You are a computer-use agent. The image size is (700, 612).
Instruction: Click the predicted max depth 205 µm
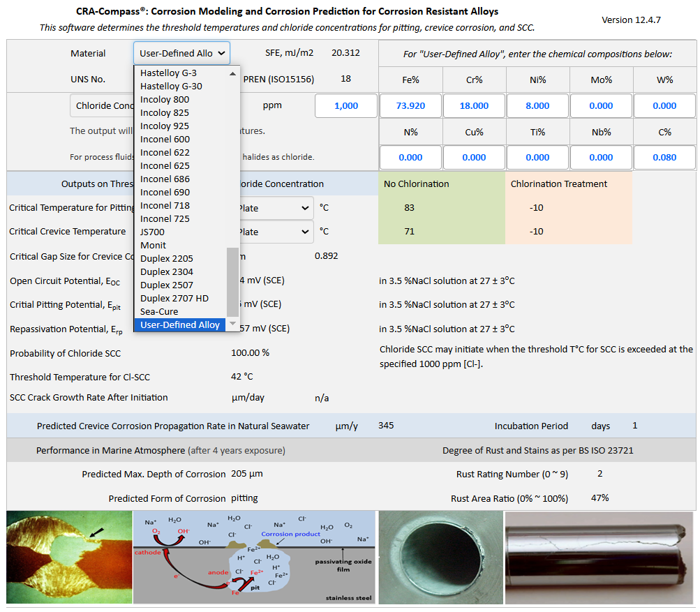[x=247, y=474]
